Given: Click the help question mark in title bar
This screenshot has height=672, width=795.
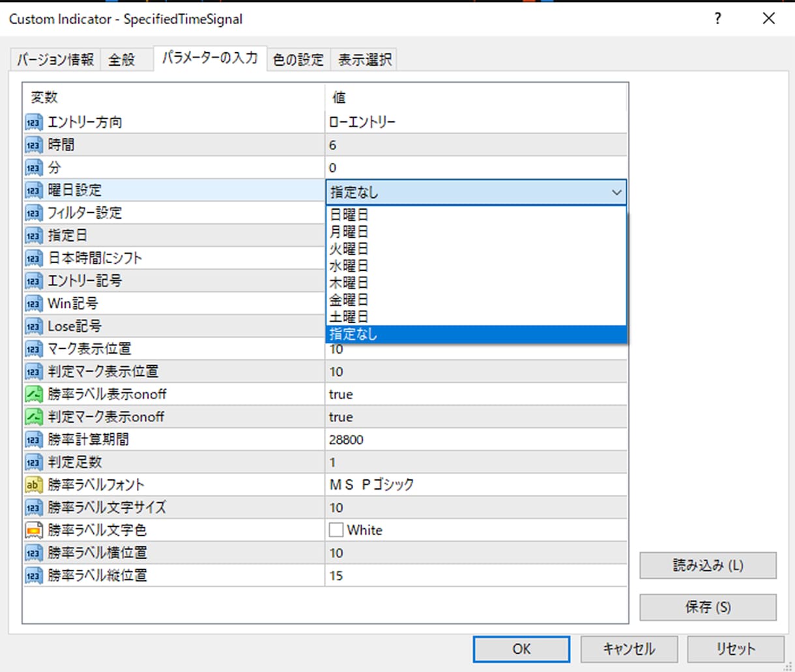Looking at the screenshot, I should click(x=717, y=18).
